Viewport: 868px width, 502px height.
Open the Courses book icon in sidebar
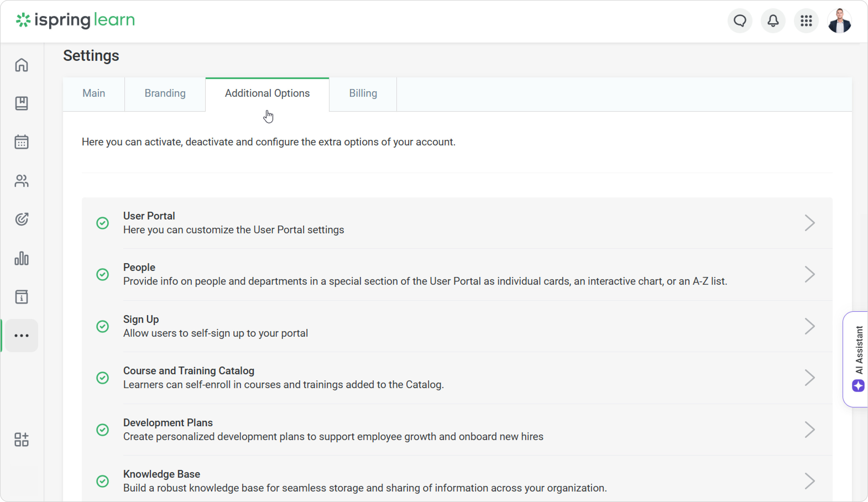(21, 103)
